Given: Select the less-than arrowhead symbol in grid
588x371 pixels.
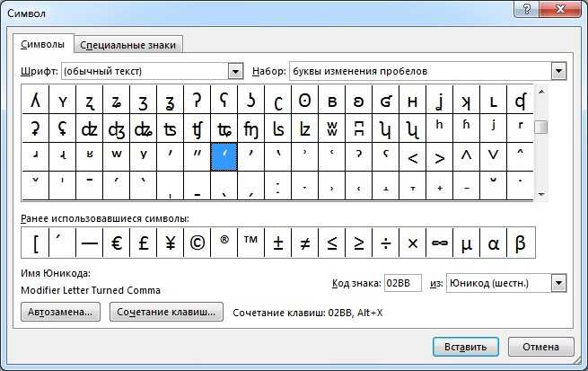Looking at the screenshot, I should coord(413,157).
